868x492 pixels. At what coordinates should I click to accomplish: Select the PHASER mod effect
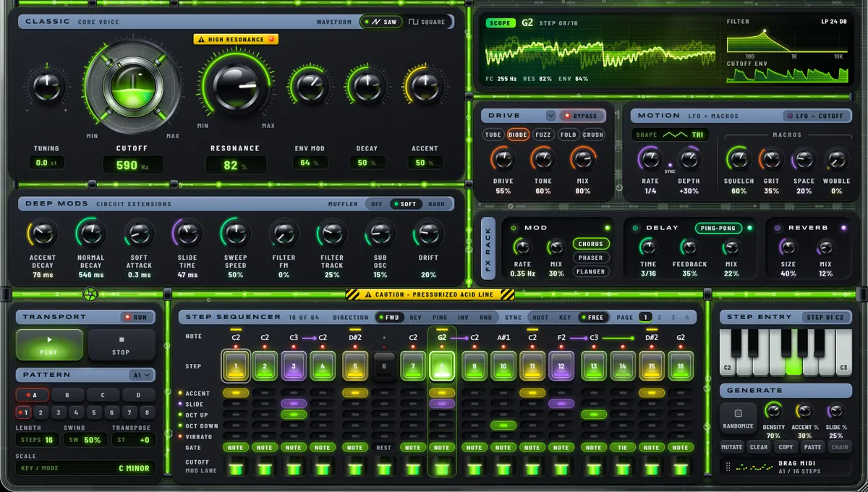click(592, 258)
